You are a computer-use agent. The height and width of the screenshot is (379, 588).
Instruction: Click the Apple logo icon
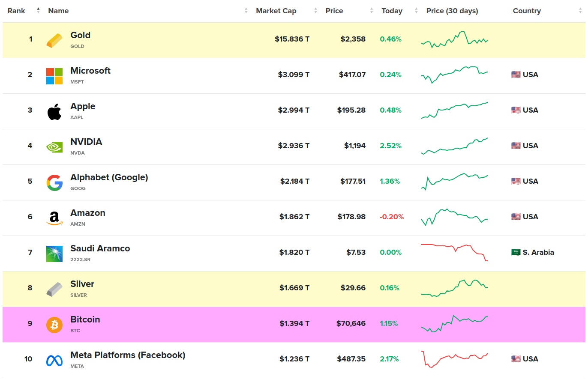(x=54, y=111)
